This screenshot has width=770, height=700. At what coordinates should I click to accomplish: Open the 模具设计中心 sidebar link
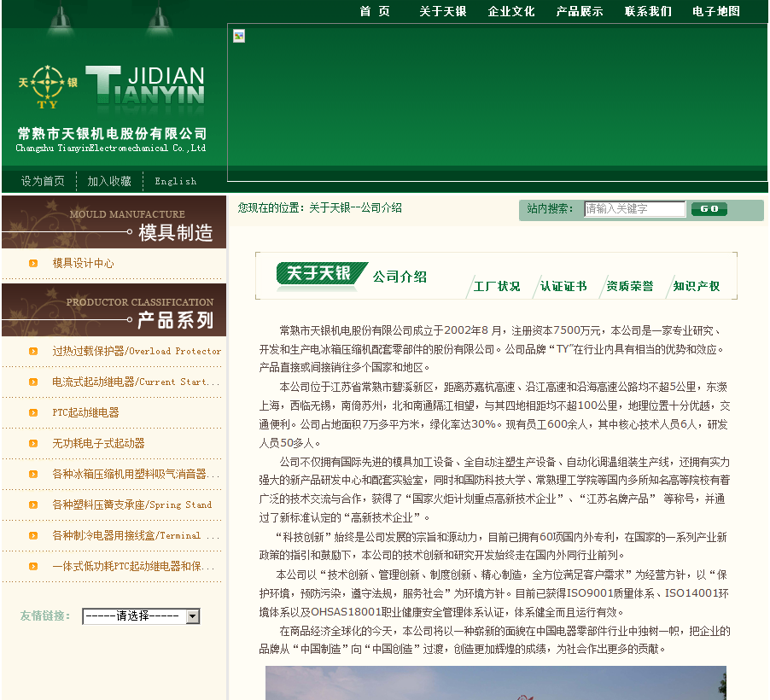[83, 263]
